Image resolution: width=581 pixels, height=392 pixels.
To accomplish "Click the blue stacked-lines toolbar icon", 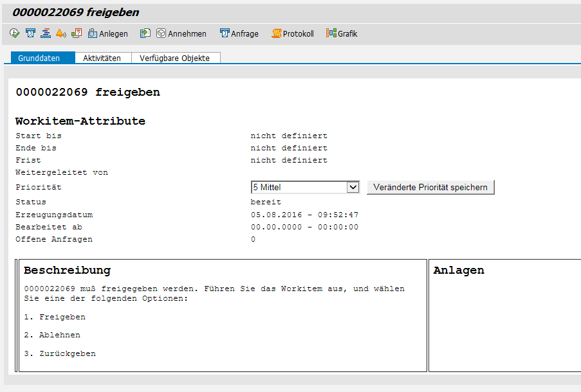I will pos(46,33).
